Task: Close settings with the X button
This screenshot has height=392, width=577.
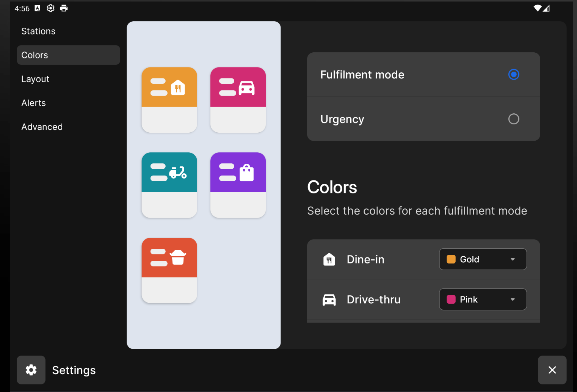Action: point(552,370)
